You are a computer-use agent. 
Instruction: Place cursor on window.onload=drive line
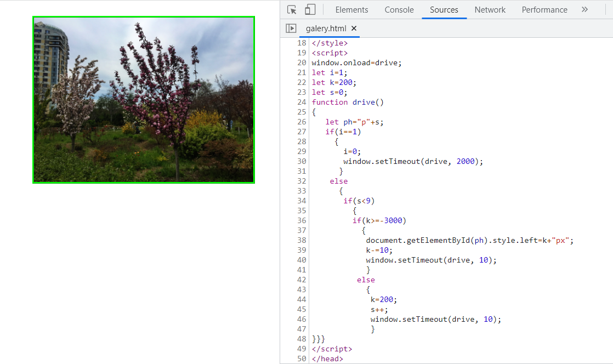[356, 63]
